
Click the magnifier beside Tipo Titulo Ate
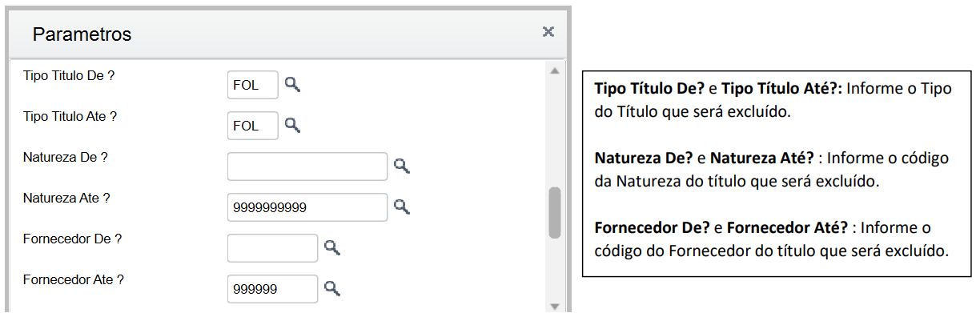[292, 125]
